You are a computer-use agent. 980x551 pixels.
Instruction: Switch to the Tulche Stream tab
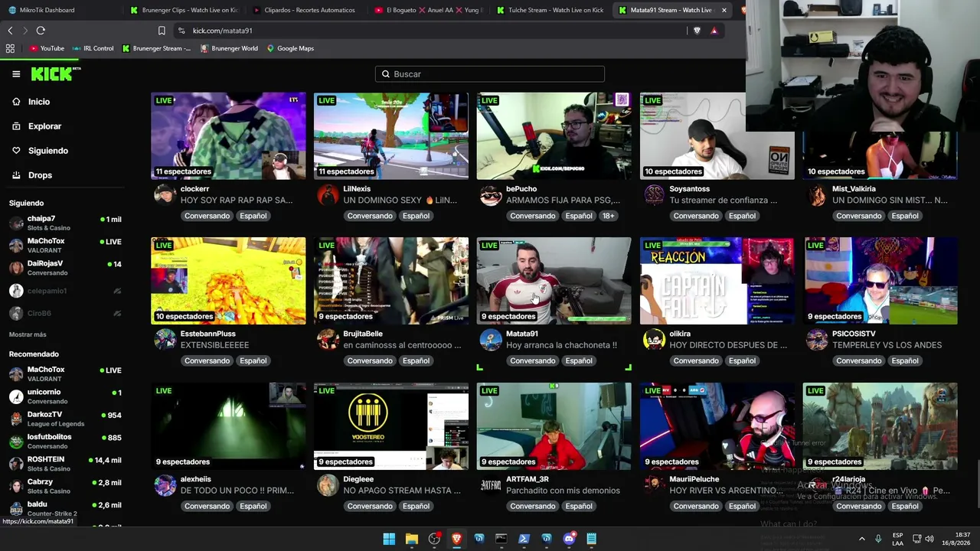(x=550, y=10)
